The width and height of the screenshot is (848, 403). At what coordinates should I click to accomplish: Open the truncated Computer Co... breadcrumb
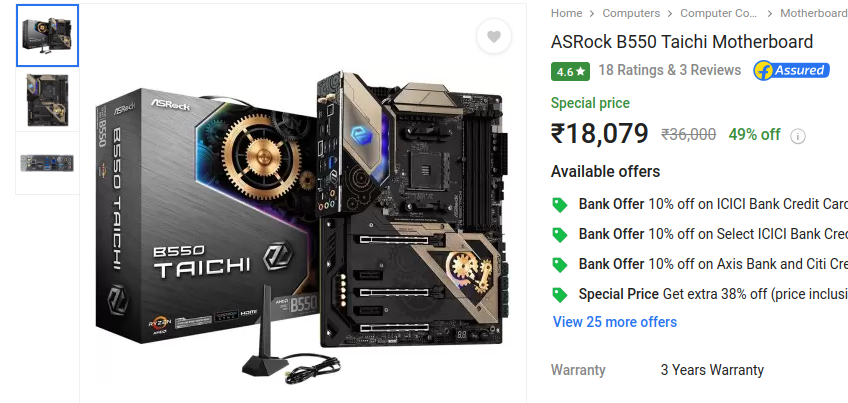718,13
